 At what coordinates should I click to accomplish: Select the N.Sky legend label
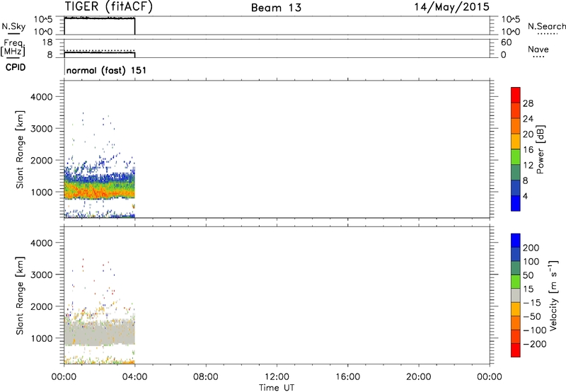pos(13,26)
